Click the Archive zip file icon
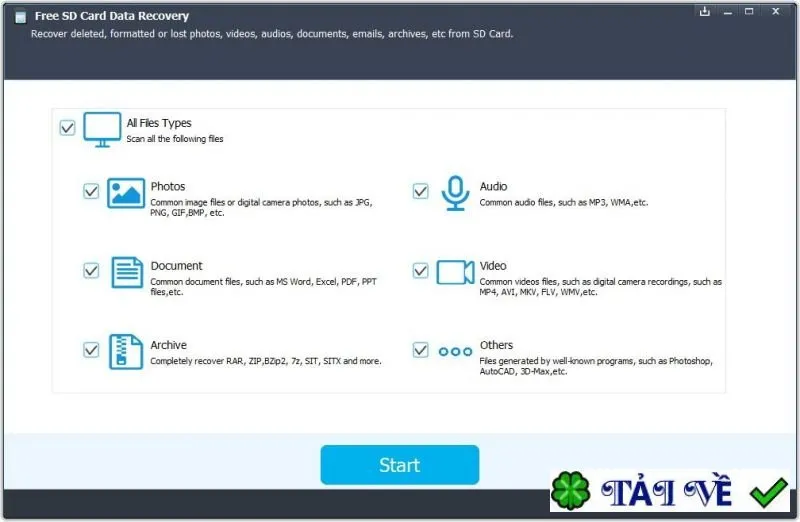 [126, 352]
